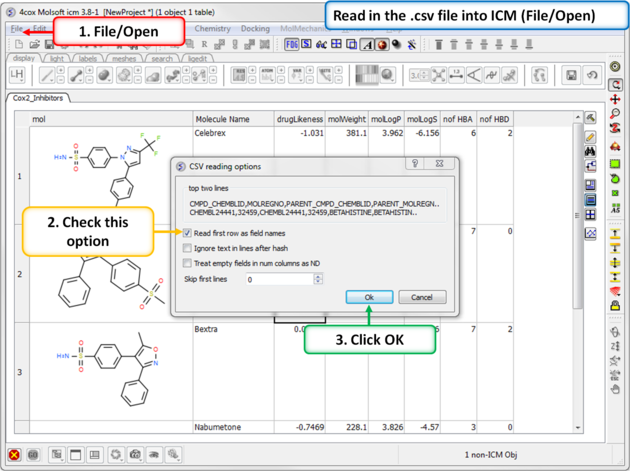Screen dimensions: 630x471
Task: Uncheck Read first row as field names
Action: 187,233
